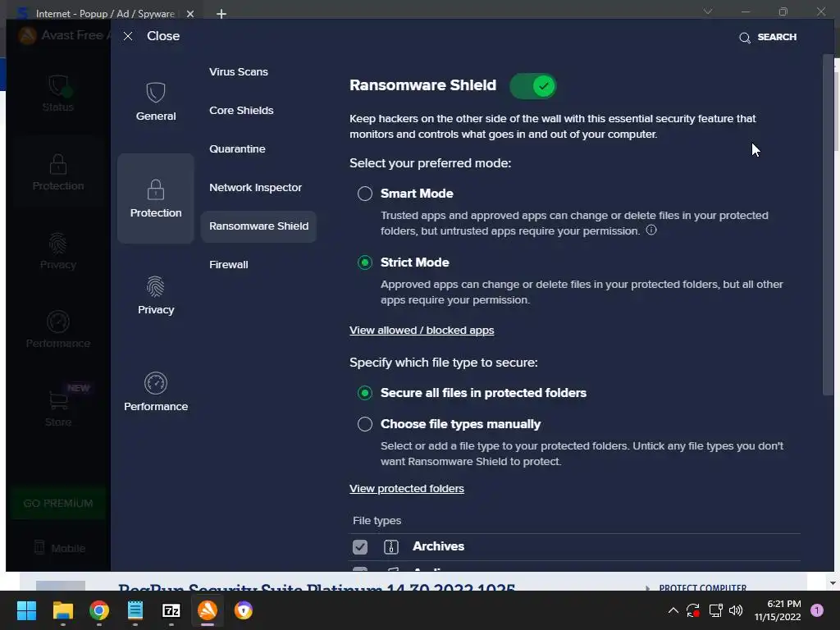Viewport: 840px width, 630px height.
Task: Toggle the Archives file type checkbox
Action: (360, 547)
